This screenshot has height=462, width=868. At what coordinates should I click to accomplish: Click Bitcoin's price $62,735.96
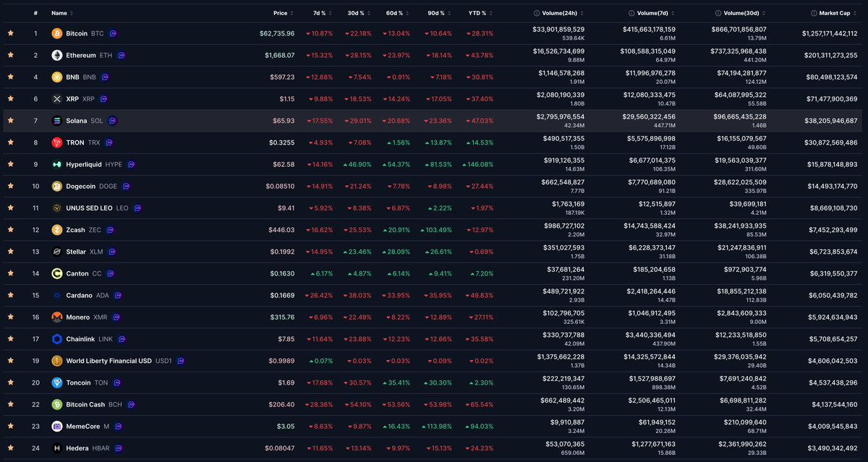[277, 33]
